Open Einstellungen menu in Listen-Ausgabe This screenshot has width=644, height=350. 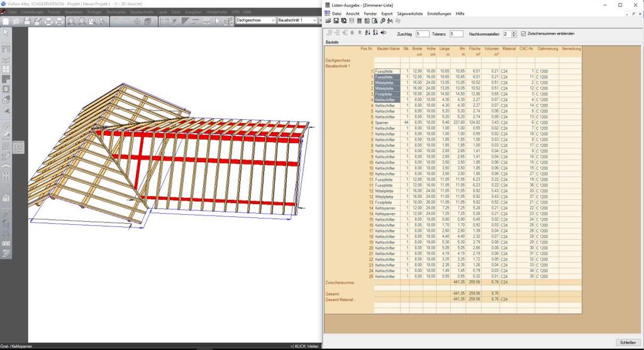click(439, 14)
